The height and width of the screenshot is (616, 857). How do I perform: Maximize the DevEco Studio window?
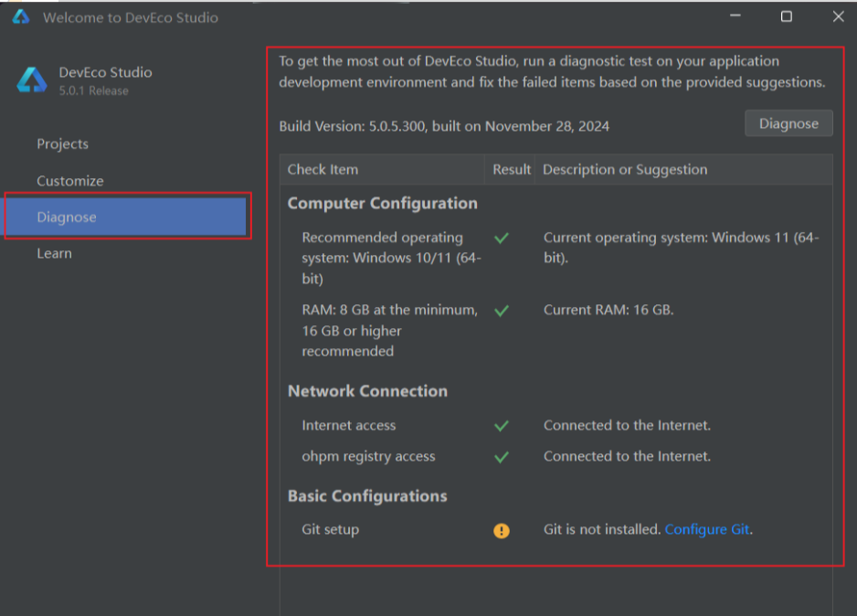pos(786,16)
